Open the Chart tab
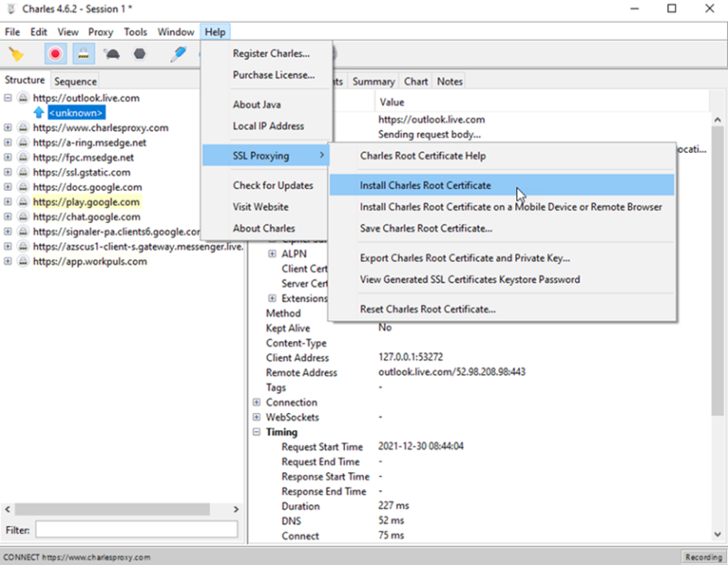Screen dimensions: 728x565 pos(416,81)
